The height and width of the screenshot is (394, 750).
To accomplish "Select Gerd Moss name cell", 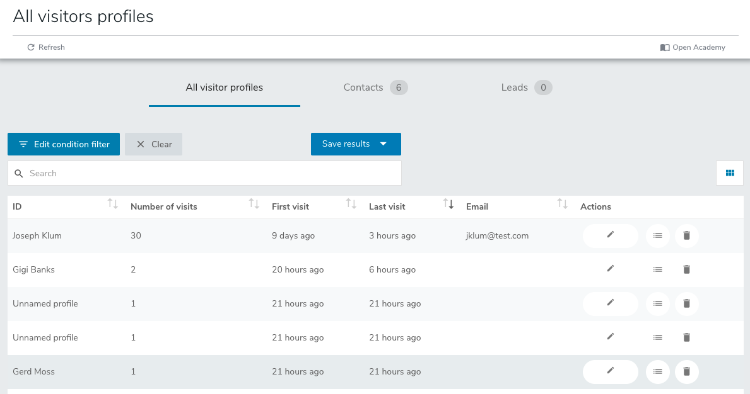I will click(x=33, y=372).
